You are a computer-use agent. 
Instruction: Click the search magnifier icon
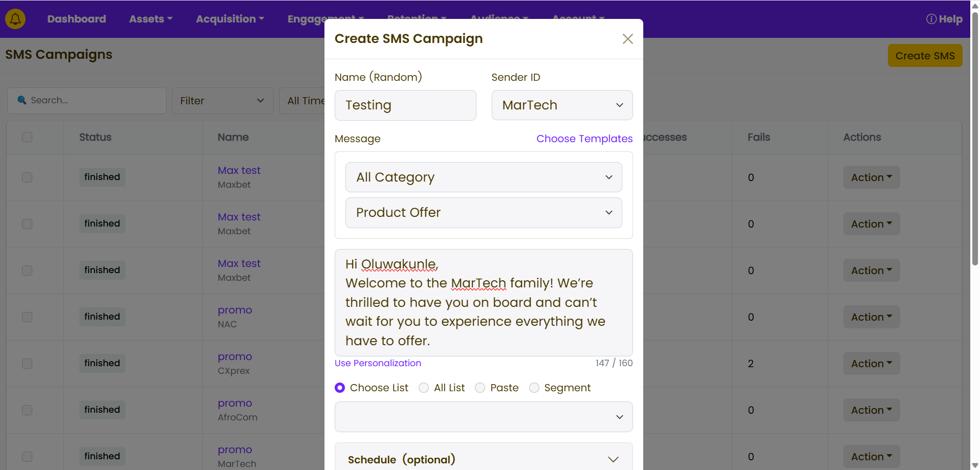22,100
